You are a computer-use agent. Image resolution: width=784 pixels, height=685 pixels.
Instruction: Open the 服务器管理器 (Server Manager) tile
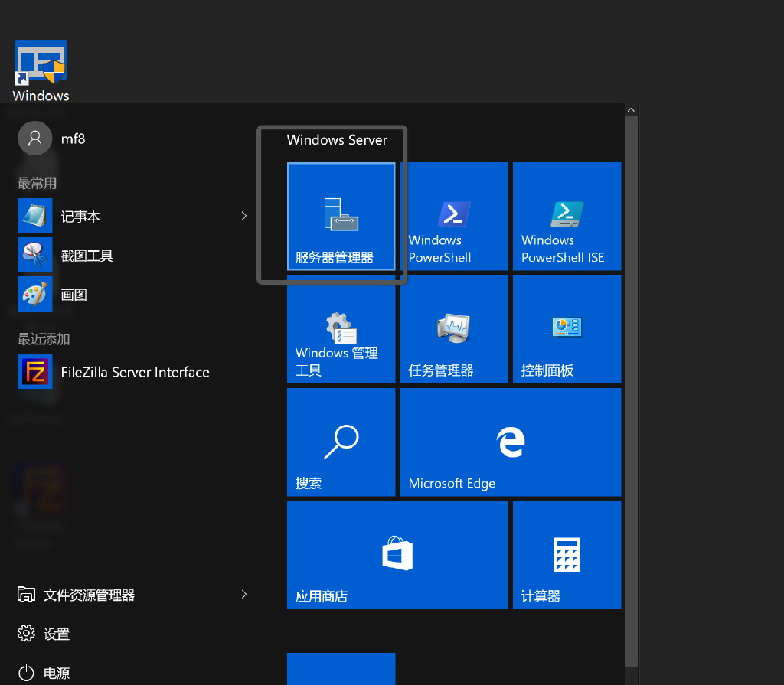pyautogui.click(x=341, y=216)
